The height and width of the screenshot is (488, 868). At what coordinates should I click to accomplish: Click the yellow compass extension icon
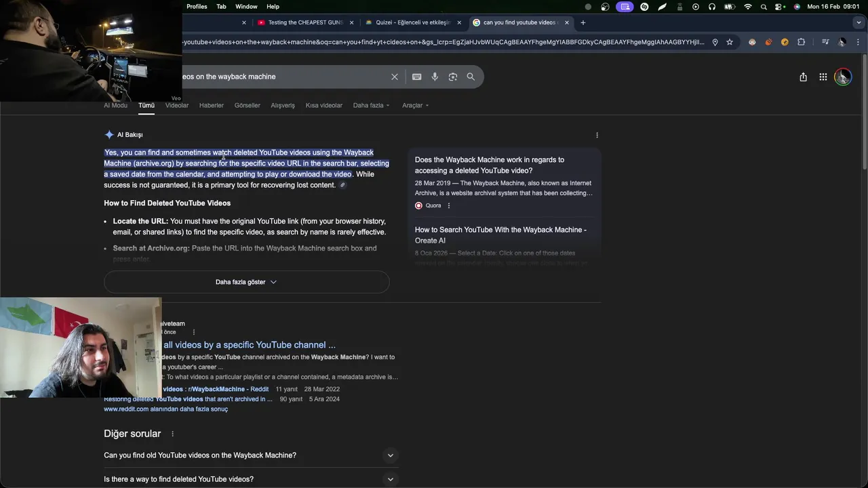click(x=785, y=42)
